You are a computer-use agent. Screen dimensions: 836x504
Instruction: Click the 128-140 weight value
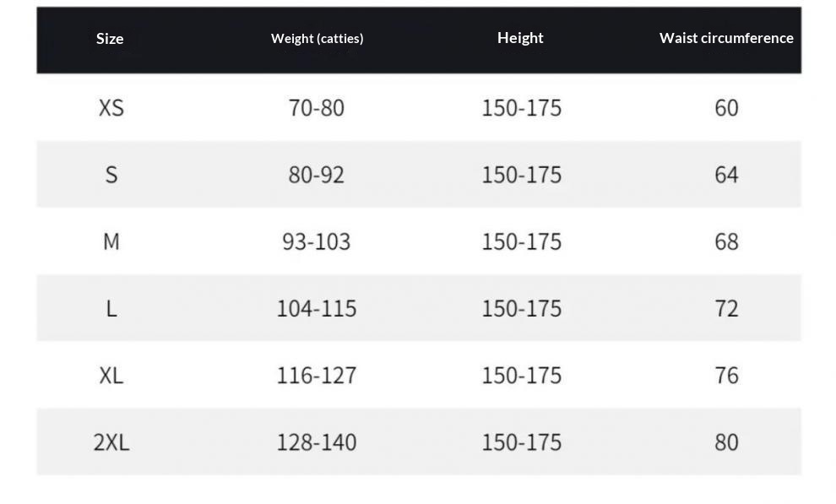coord(317,442)
